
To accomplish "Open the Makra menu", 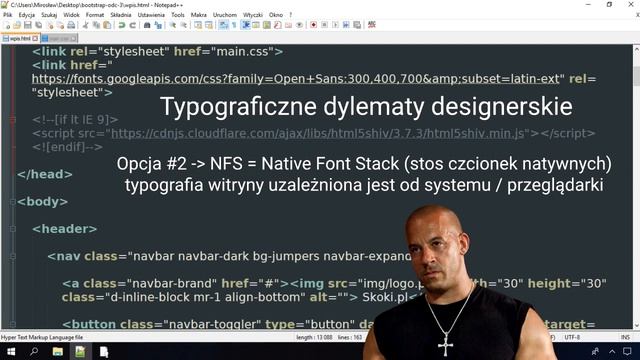I will (199, 15).
